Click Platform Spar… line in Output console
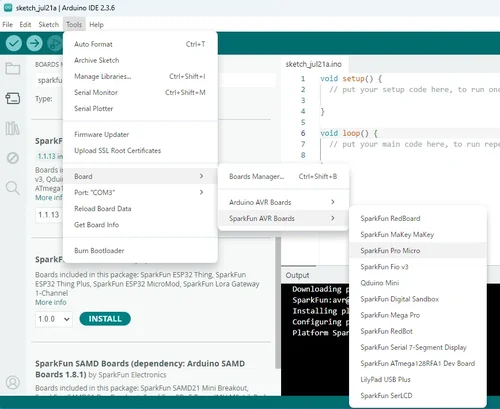Viewport: 500px width, 409px height. [x=320, y=333]
